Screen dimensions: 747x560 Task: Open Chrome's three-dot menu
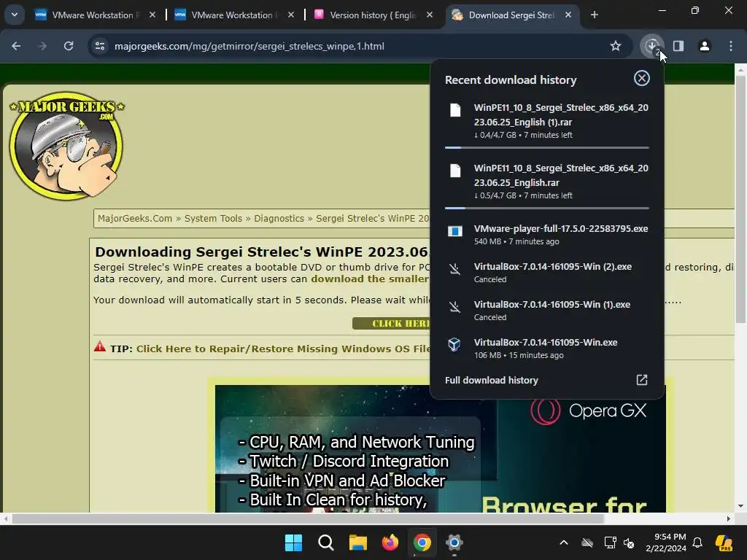pos(730,46)
